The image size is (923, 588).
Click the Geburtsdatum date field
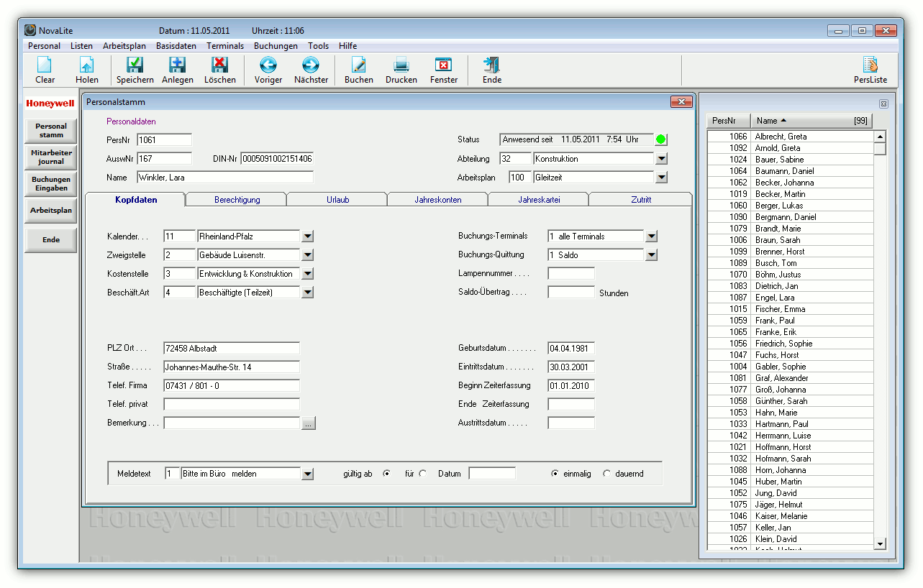click(570, 348)
